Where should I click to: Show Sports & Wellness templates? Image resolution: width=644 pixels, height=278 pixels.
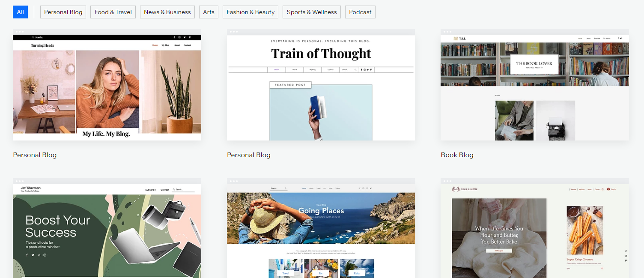312,12
